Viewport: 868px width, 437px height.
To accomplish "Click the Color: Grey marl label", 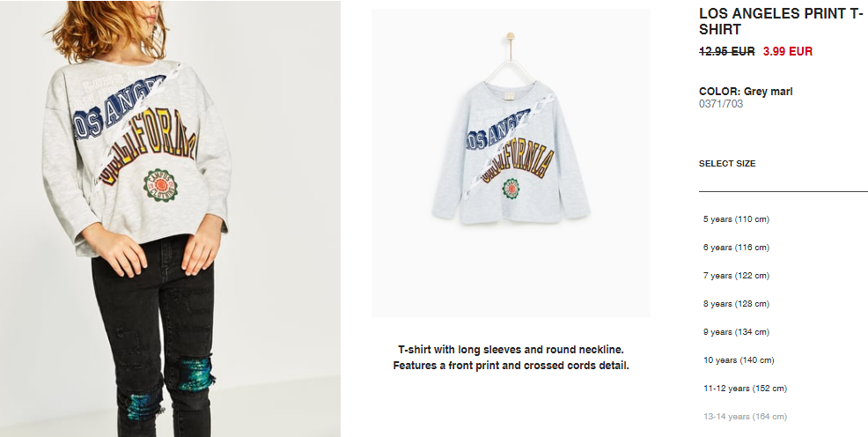I will pyautogui.click(x=746, y=92).
